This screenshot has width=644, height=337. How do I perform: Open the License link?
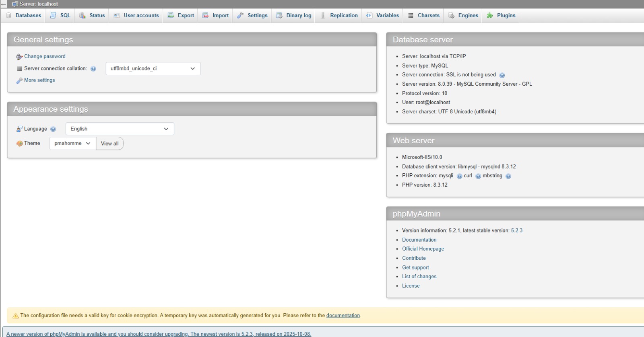pyautogui.click(x=411, y=286)
